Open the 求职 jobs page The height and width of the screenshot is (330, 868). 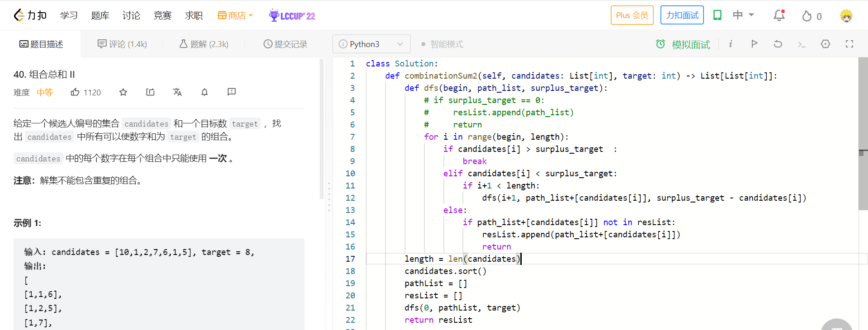[x=193, y=15]
